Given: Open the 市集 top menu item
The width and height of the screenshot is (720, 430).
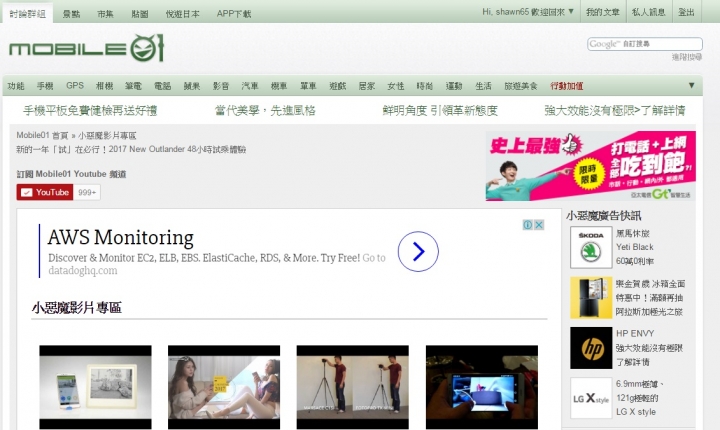Looking at the screenshot, I should (x=105, y=14).
